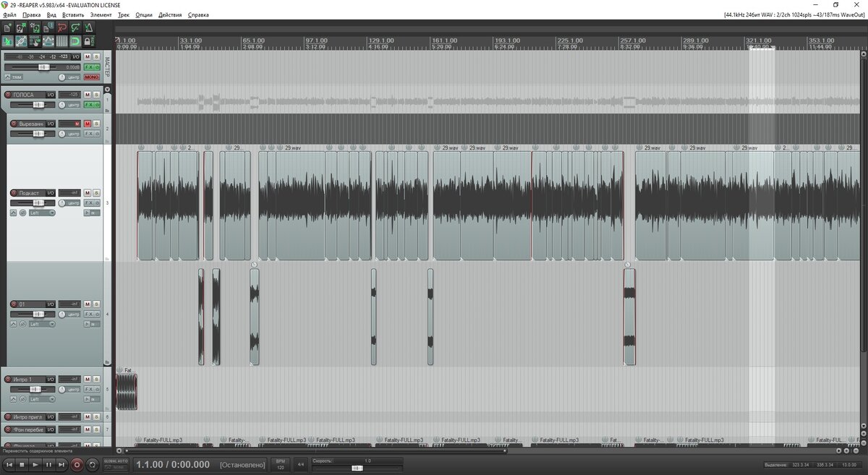
Task: Open the Правка menu
Action: pyautogui.click(x=32, y=14)
